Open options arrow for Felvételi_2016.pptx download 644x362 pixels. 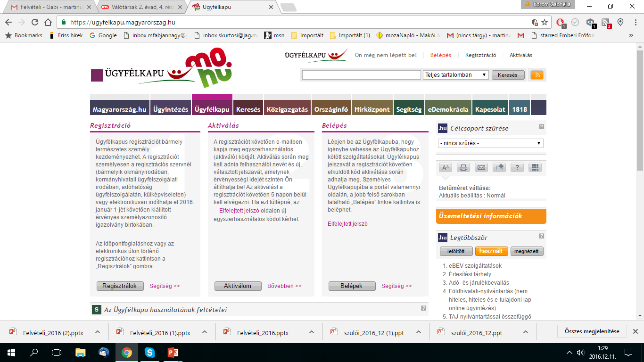coord(312,332)
